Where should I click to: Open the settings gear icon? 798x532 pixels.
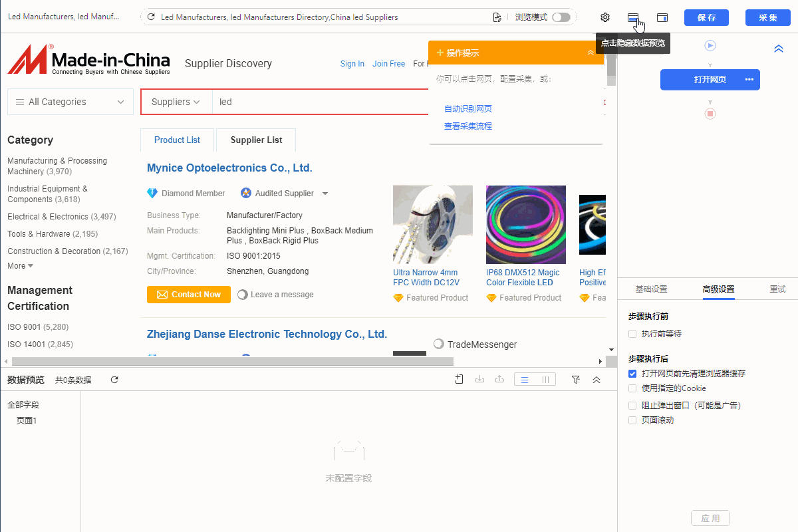click(605, 17)
